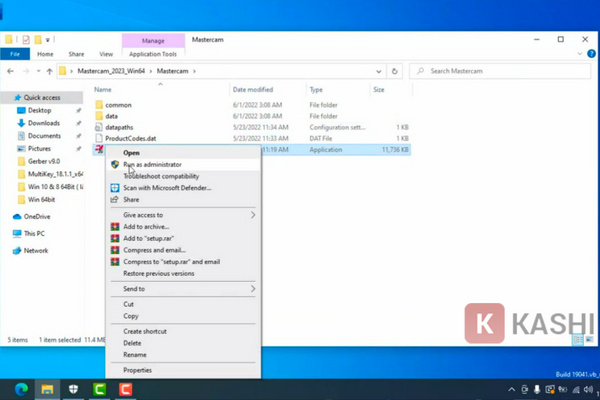Open the Win 64bit folder
This screenshot has width=600, height=400.
[41, 200]
